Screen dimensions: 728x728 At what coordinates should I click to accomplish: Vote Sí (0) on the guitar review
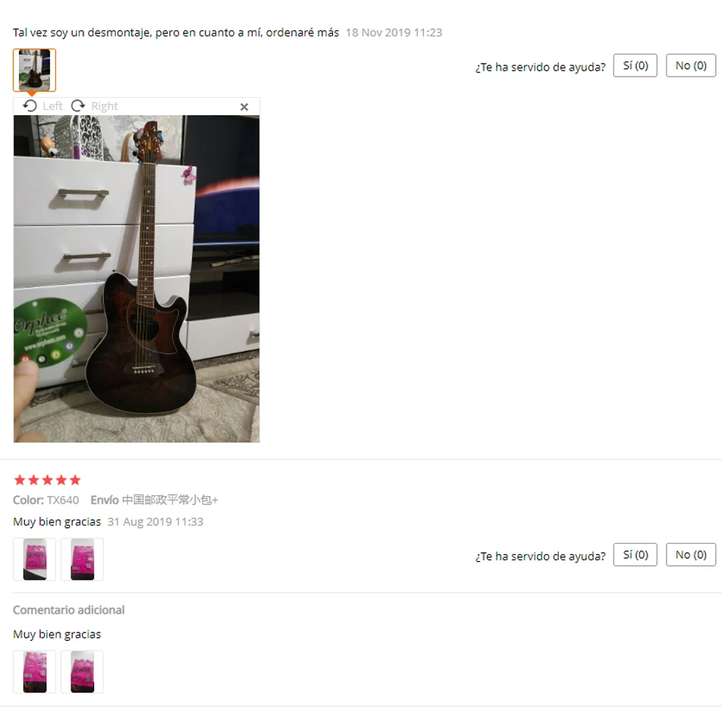635,65
